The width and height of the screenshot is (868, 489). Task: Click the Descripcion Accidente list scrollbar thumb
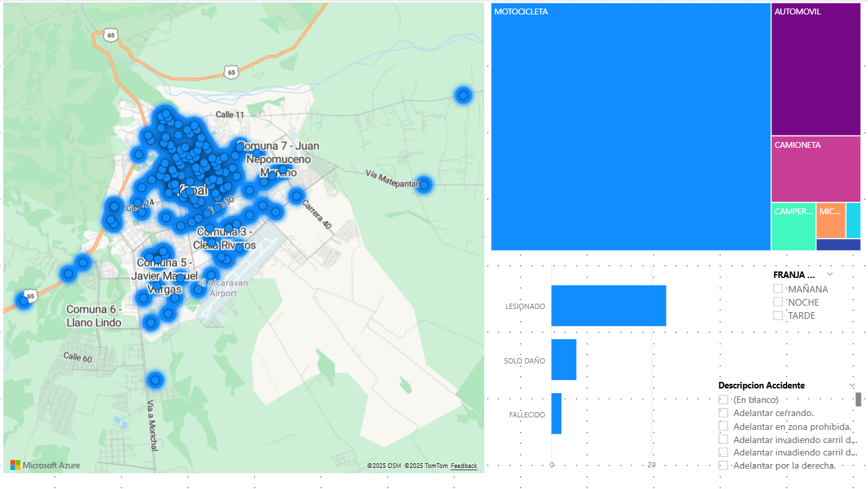pyautogui.click(x=858, y=399)
